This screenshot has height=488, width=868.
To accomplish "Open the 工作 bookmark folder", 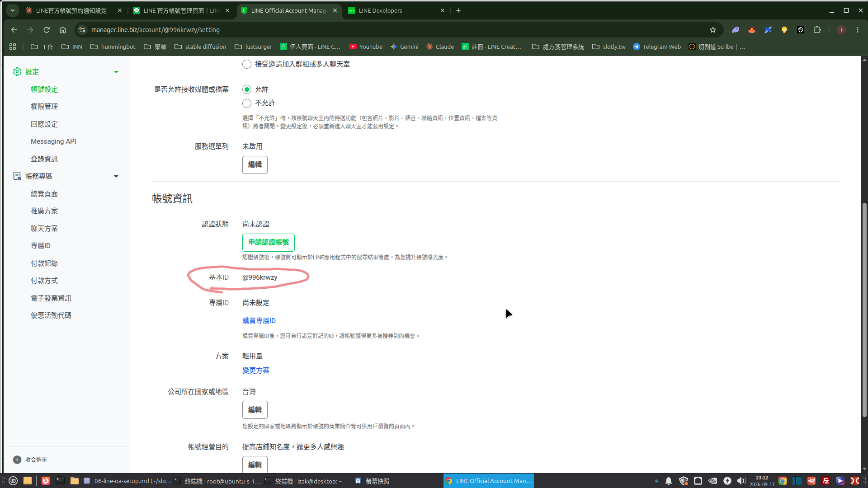I will point(42,47).
